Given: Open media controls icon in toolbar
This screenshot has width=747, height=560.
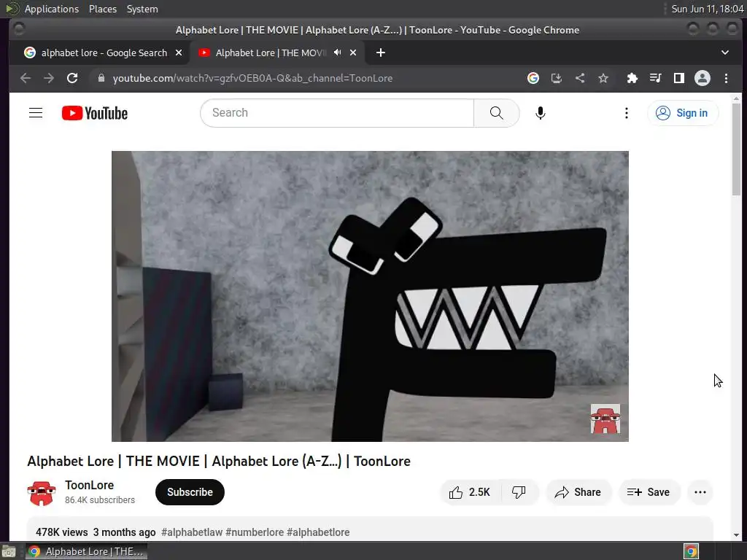Looking at the screenshot, I should click(656, 78).
